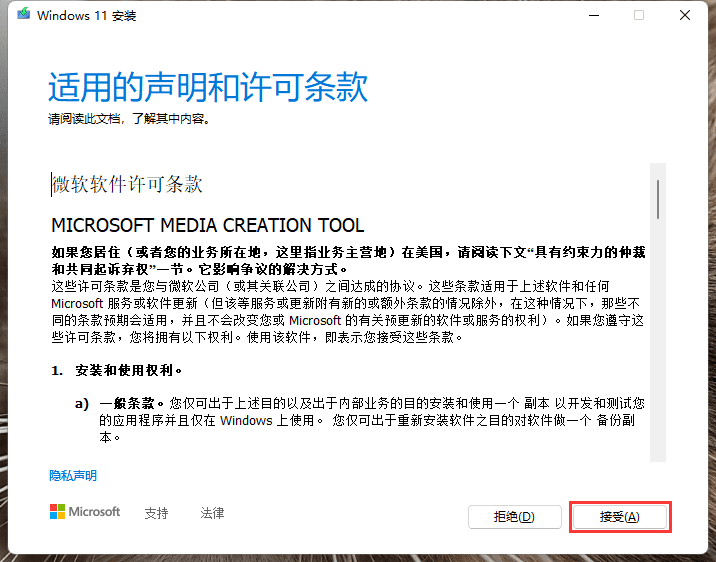This screenshot has width=716, height=562.
Task: Minimize the Windows 11 安装 window
Action: (594, 16)
